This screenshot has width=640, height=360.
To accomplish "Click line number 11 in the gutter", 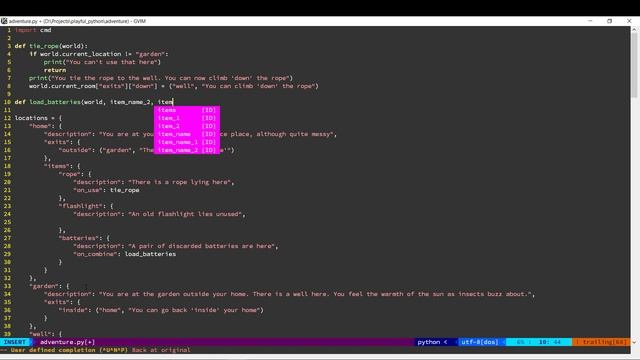I will (x=7, y=110).
